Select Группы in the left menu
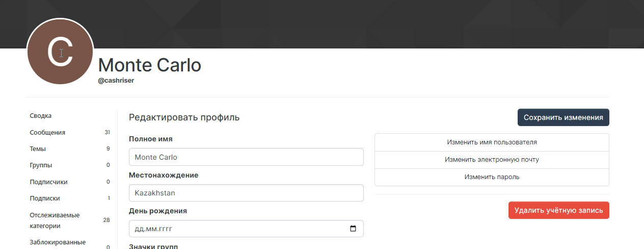Viewport: 644px width, 249px height. pos(41,165)
